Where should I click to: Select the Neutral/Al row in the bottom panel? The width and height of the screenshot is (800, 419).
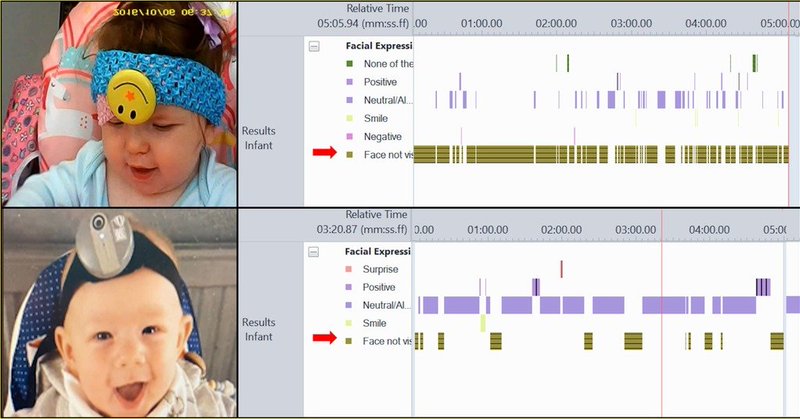(x=387, y=305)
